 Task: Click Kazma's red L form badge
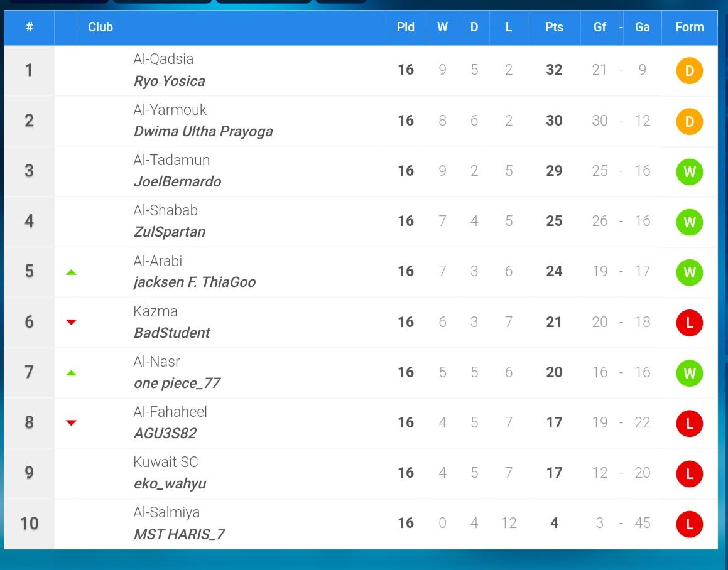pyautogui.click(x=690, y=323)
